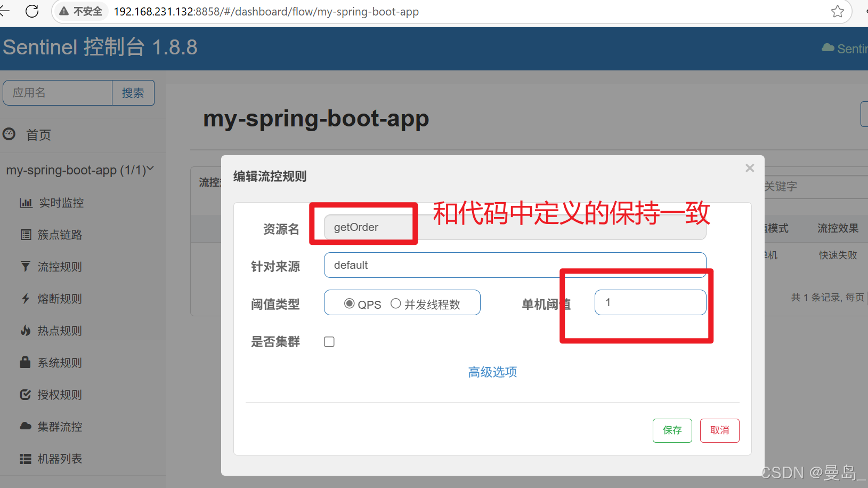The image size is (868, 488).
Task: Click the 阈值类型 label
Action: pos(275,305)
